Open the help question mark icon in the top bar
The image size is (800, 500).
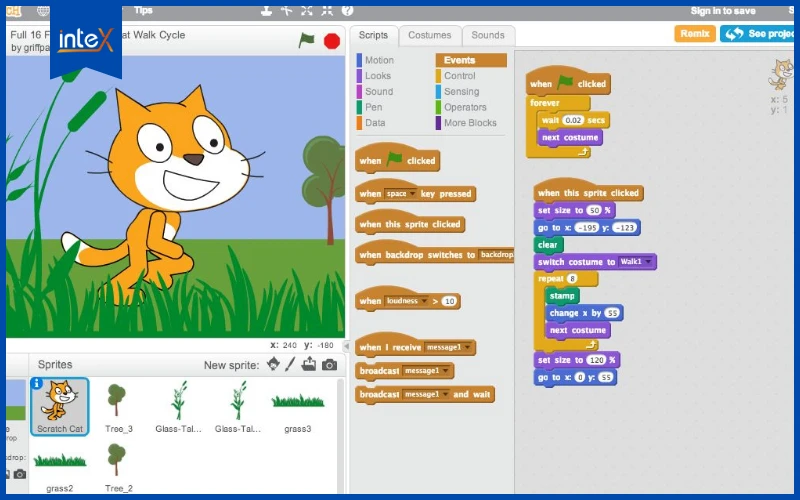click(347, 10)
